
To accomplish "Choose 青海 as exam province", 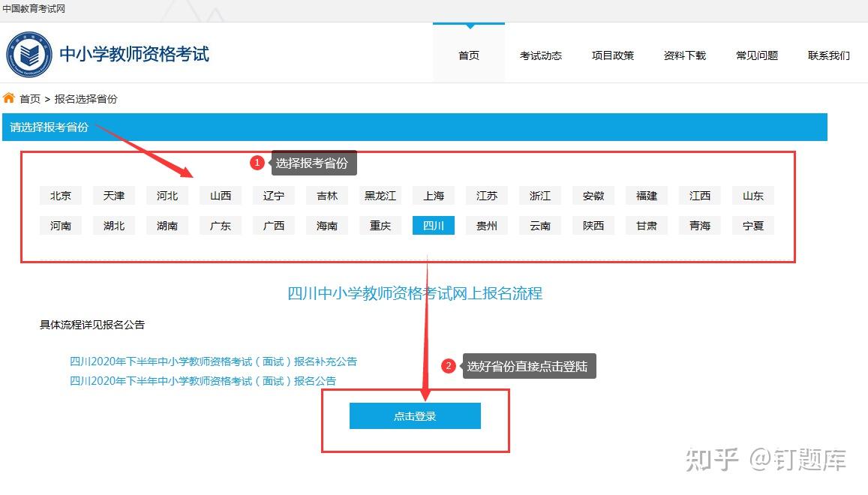I will click(700, 225).
